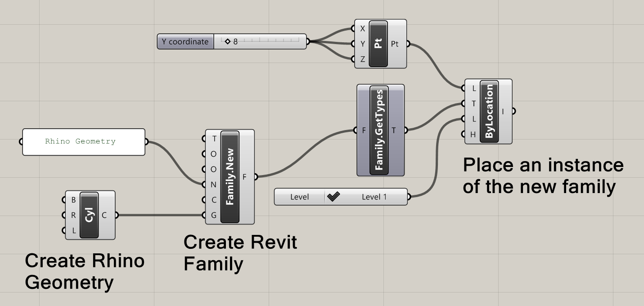
Task: Click the Rhino Geometry panel text
Action: coord(80,141)
